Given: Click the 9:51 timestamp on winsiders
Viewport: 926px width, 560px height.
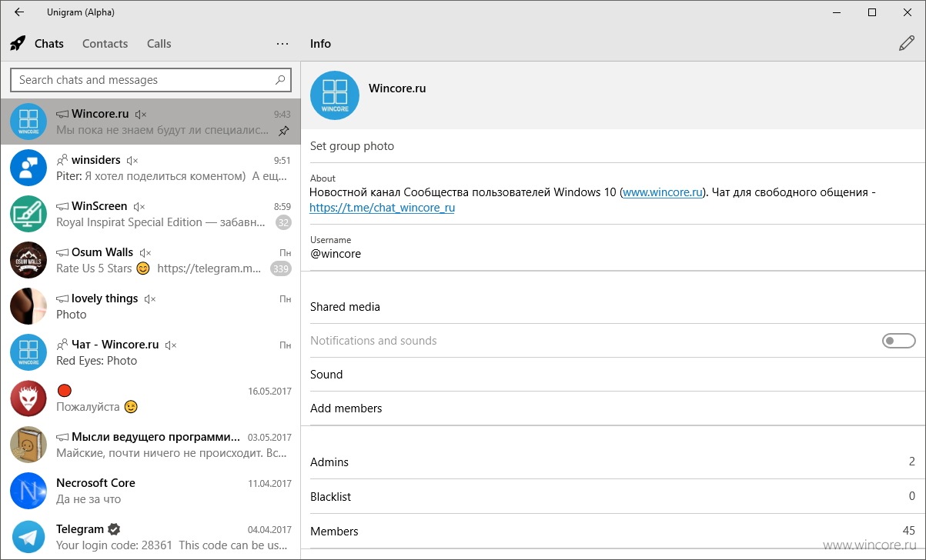Looking at the screenshot, I should point(282,161).
